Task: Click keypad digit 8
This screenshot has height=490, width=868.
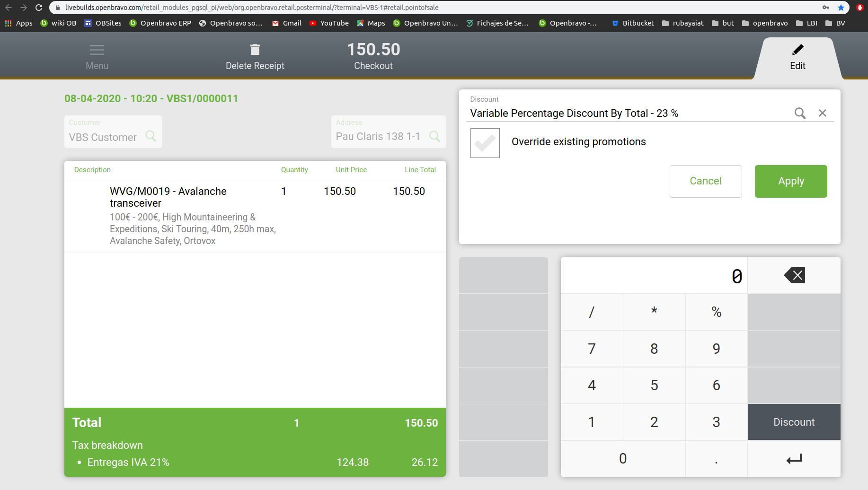Action: (x=654, y=349)
